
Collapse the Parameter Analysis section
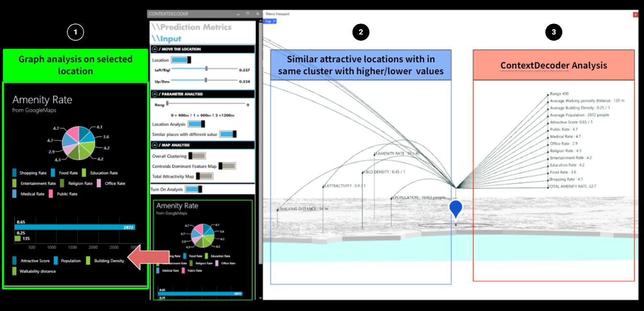point(154,94)
